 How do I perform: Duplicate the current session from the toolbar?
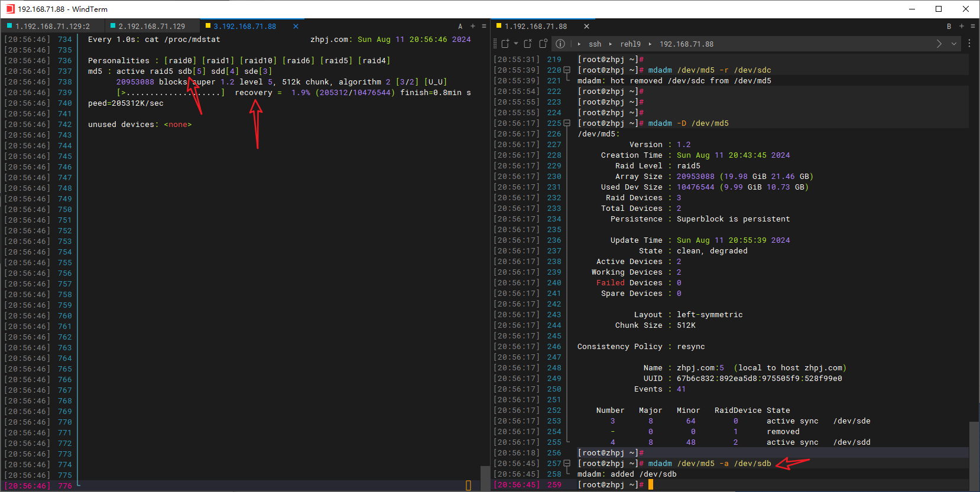click(543, 44)
